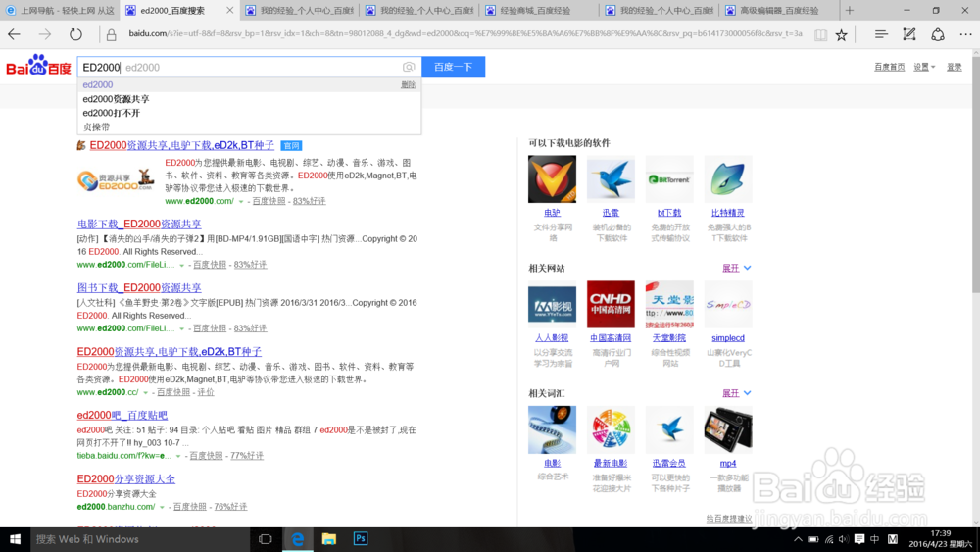Open the Windows Start menu
This screenshot has height=552, width=980.
tap(15, 539)
